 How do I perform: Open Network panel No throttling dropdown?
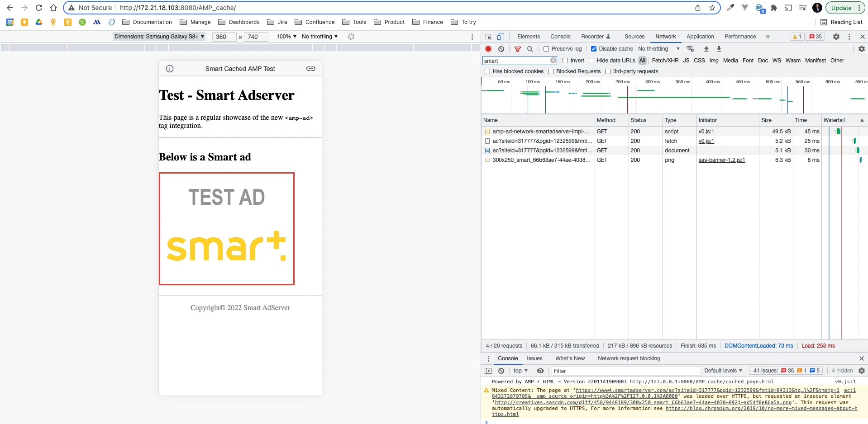[x=659, y=49]
